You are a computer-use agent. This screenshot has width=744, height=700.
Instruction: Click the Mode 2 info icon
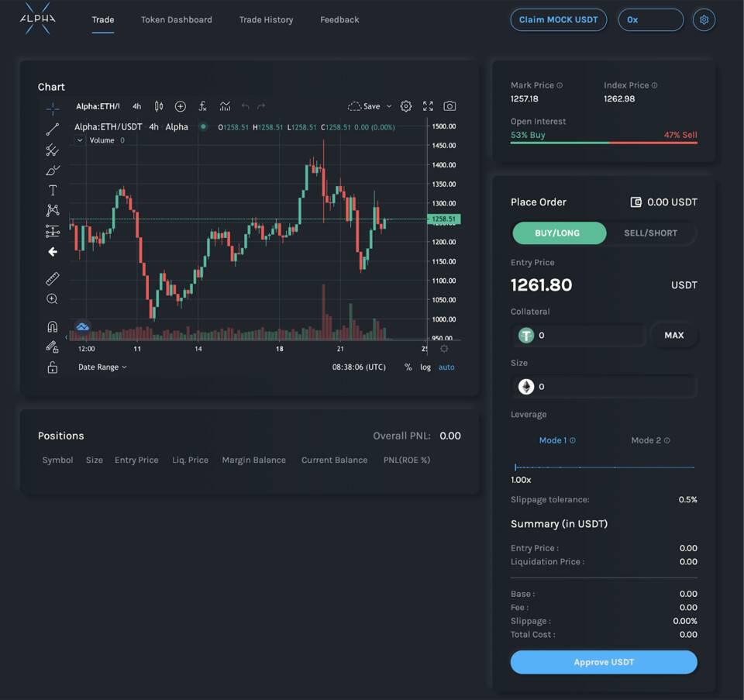(666, 440)
